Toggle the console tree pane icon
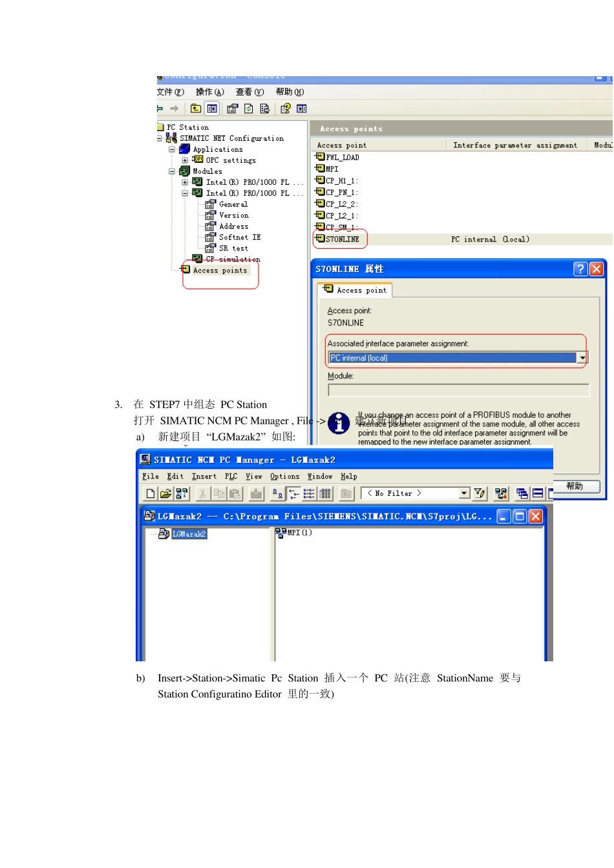The width and height of the screenshot is (614, 868). [x=212, y=108]
